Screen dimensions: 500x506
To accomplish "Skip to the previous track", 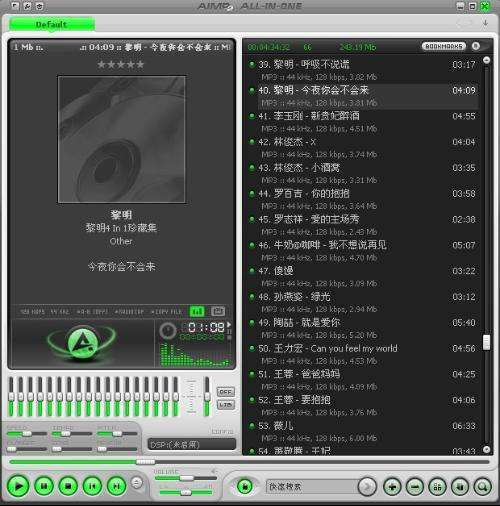I will (92, 486).
